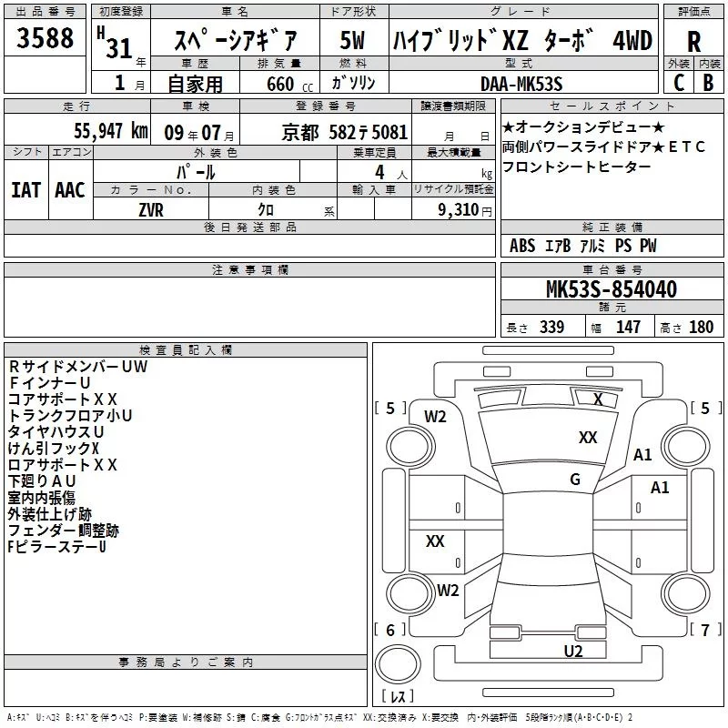Click the tire rating [7] in the diagram
This screenshot has height=728, width=728.
click(706, 630)
